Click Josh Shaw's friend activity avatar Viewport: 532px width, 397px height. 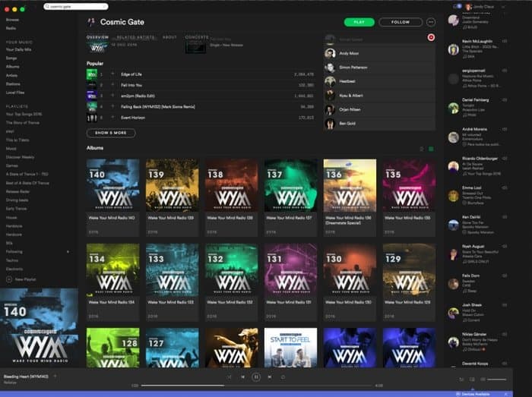click(453, 313)
